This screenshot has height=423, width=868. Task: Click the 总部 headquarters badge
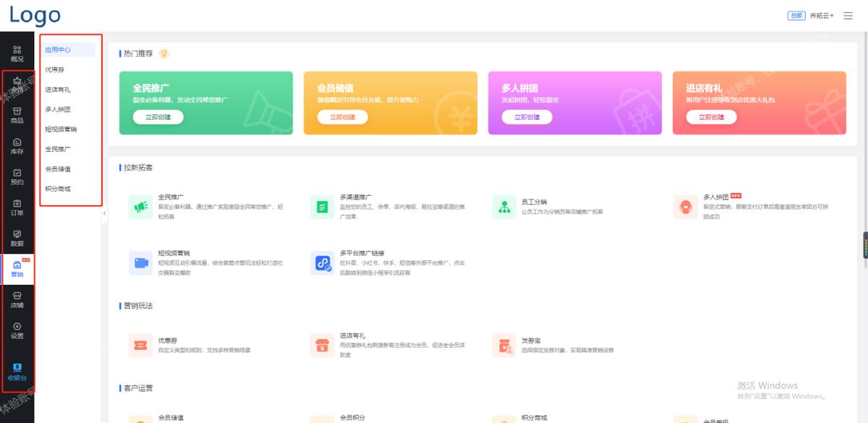tap(796, 15)
